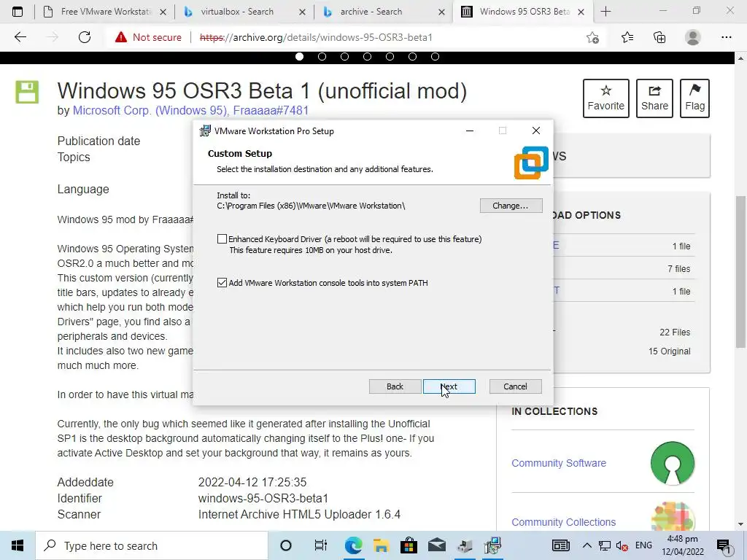The height and width of the screenshot is (560, 747).
Task: Open network status tray icon
Action: click(605, 545)
